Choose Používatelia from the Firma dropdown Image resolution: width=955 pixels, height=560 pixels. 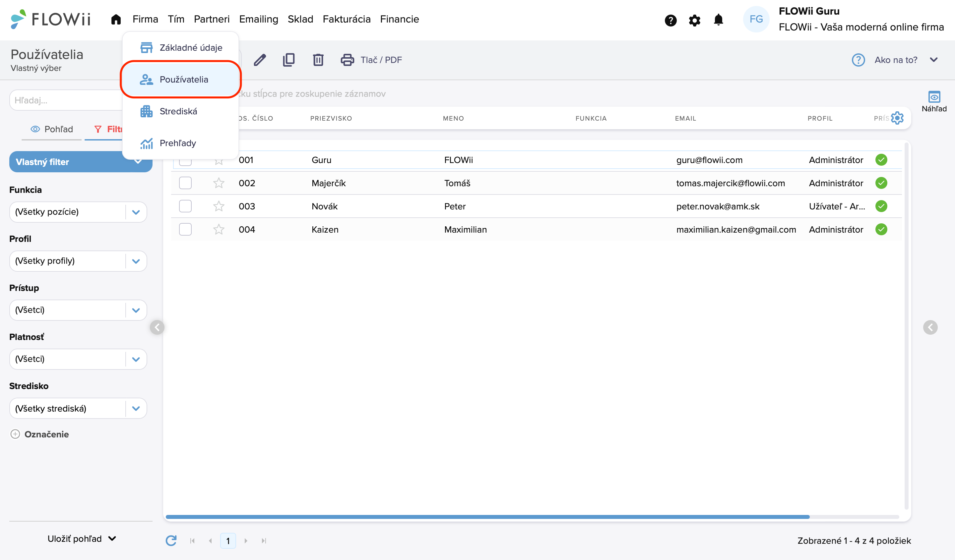tap(181, 80)
